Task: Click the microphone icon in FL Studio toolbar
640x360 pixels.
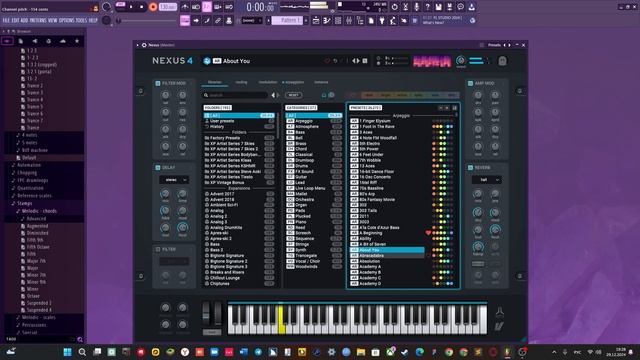Action: pyautogui.click(x=416, y=7)
